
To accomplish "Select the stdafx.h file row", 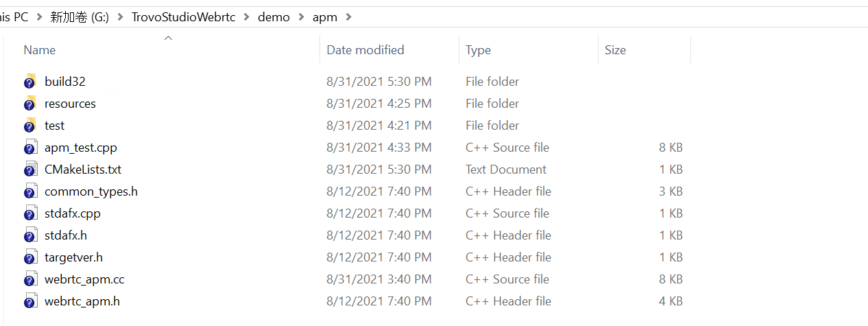I will (354, 235).
